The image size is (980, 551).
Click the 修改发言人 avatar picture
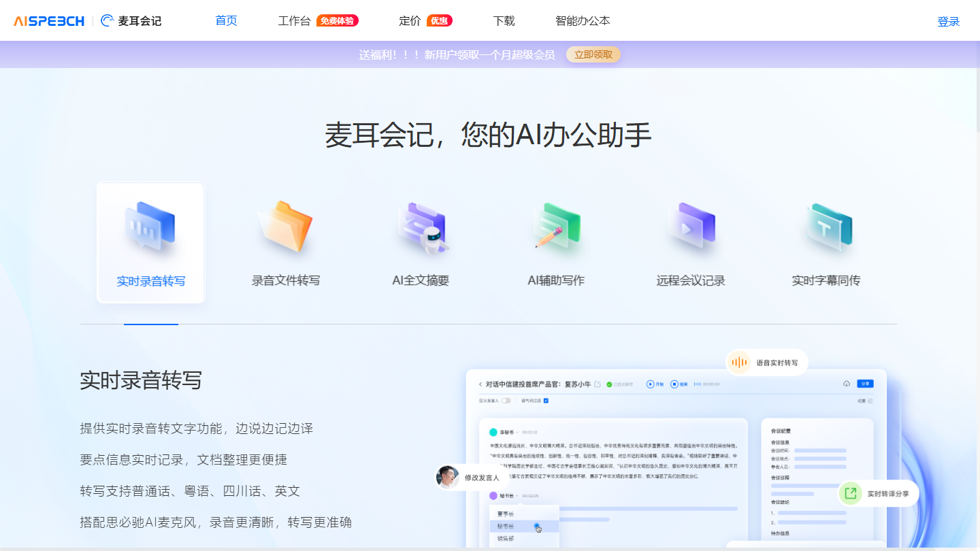[447, 478]
